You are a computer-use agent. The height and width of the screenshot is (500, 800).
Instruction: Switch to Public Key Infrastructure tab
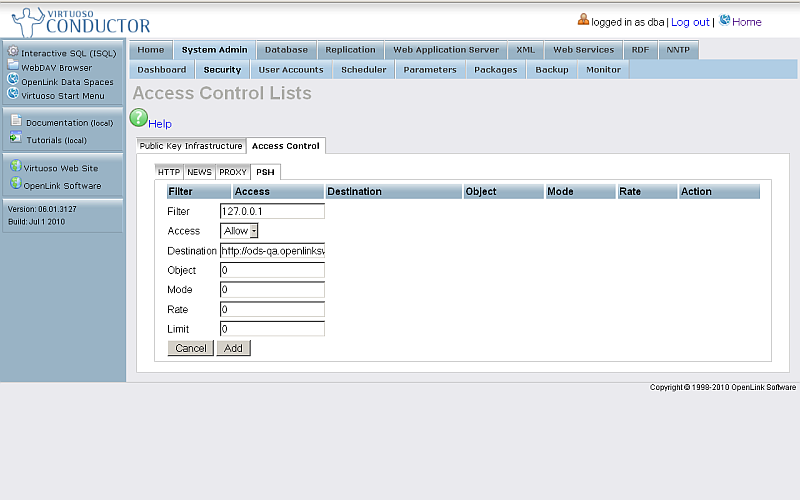click(x=191, y=146)
